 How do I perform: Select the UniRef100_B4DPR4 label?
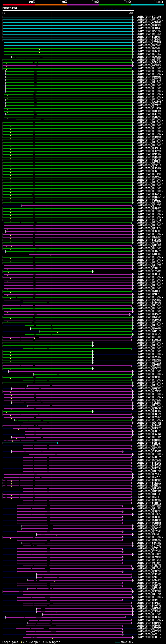click(x=149, y=111)
